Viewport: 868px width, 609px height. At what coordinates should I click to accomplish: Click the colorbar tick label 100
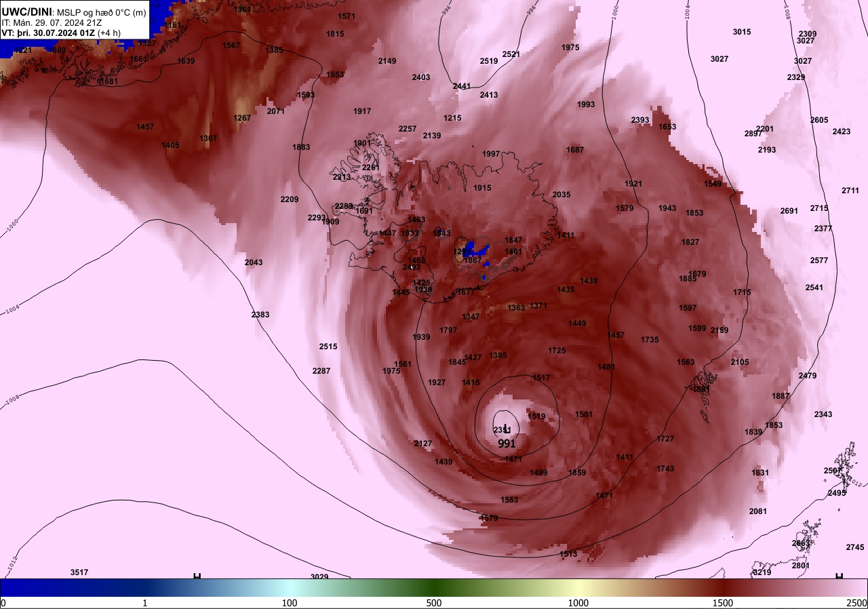coord(290,602)
